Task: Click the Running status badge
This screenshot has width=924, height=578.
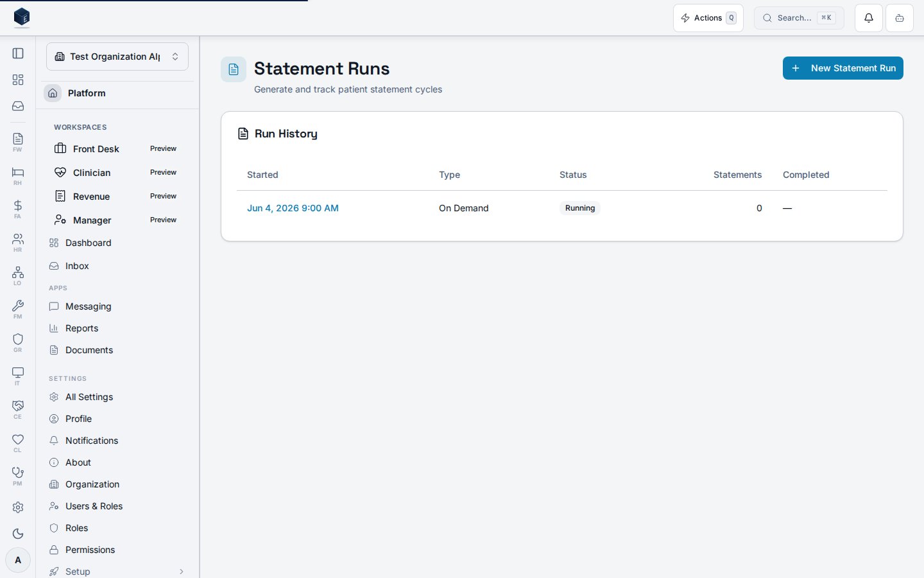Action: pos(580,208)
